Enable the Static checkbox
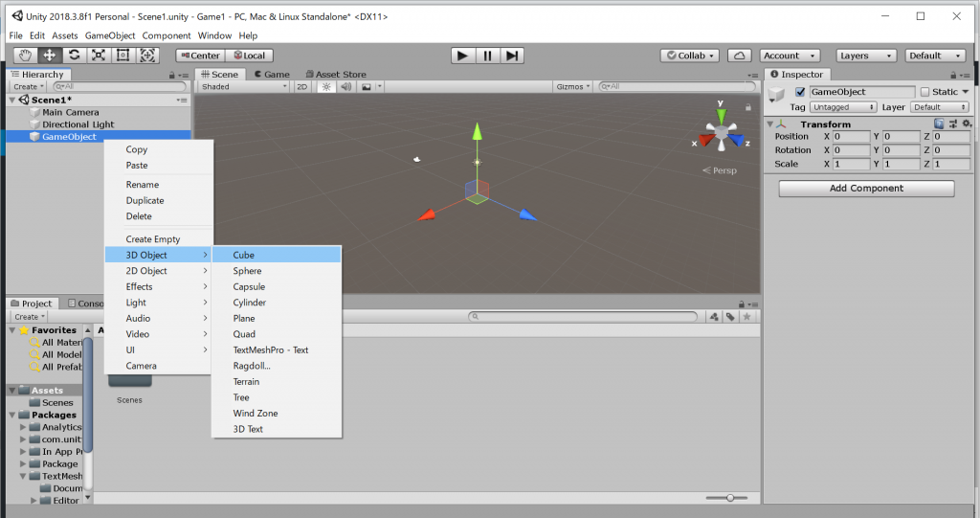 tap(925, 92)
